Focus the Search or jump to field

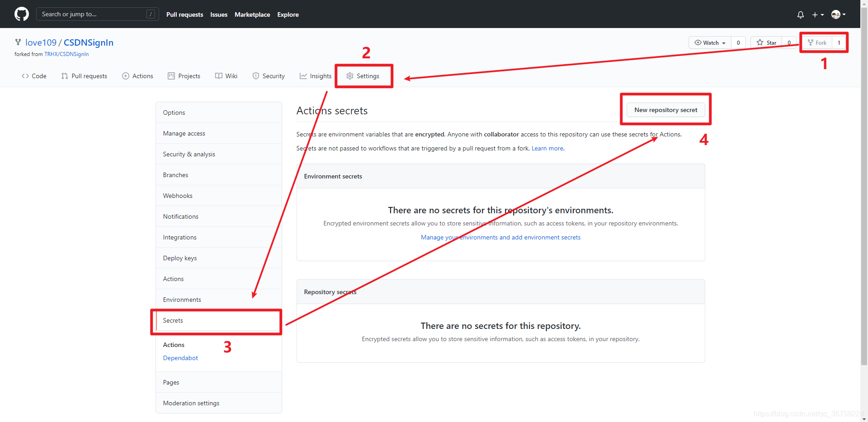pos(97,14)
